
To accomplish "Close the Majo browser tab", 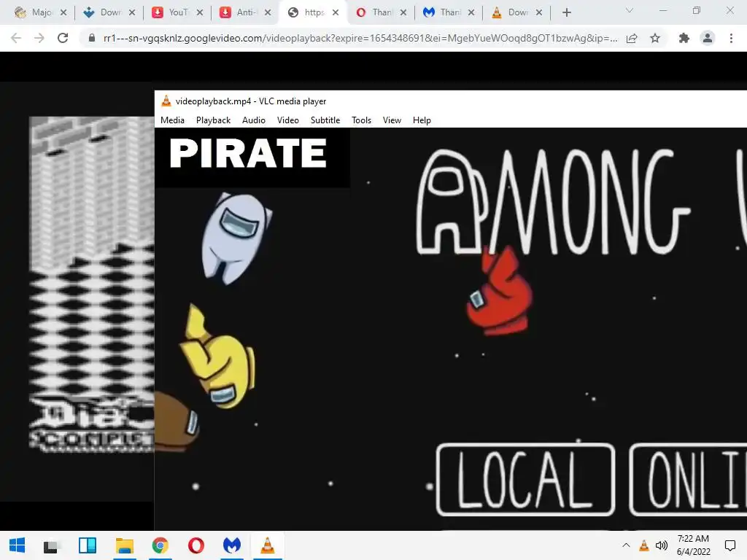I will tap(63, 12).
